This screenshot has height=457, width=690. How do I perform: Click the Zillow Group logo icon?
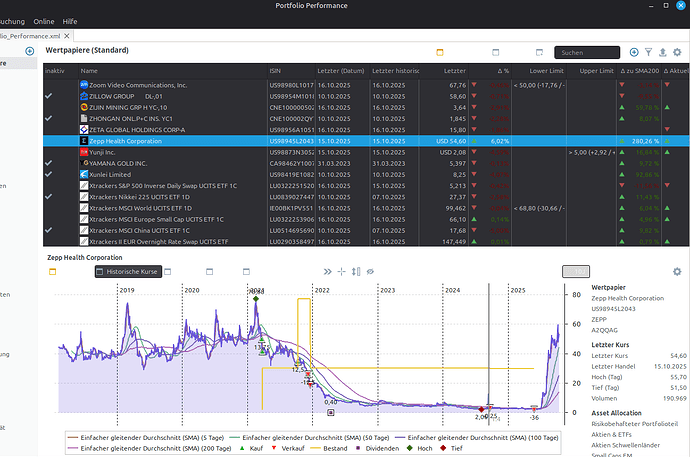tap(84, 96)
